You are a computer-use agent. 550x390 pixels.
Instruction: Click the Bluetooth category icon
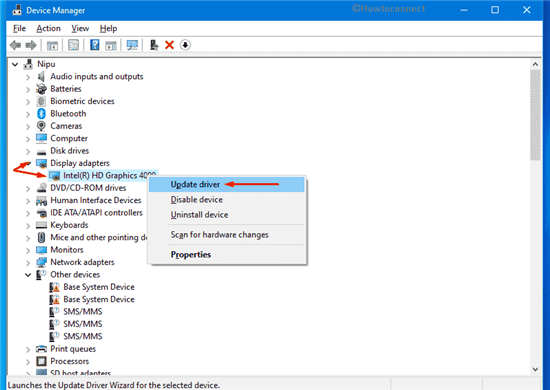point(41,114)
